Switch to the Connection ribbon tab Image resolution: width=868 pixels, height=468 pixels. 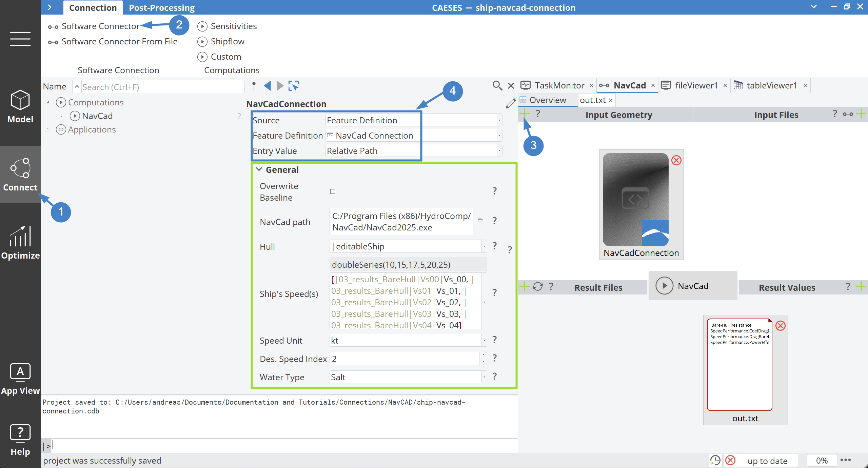tap(93, 7)
